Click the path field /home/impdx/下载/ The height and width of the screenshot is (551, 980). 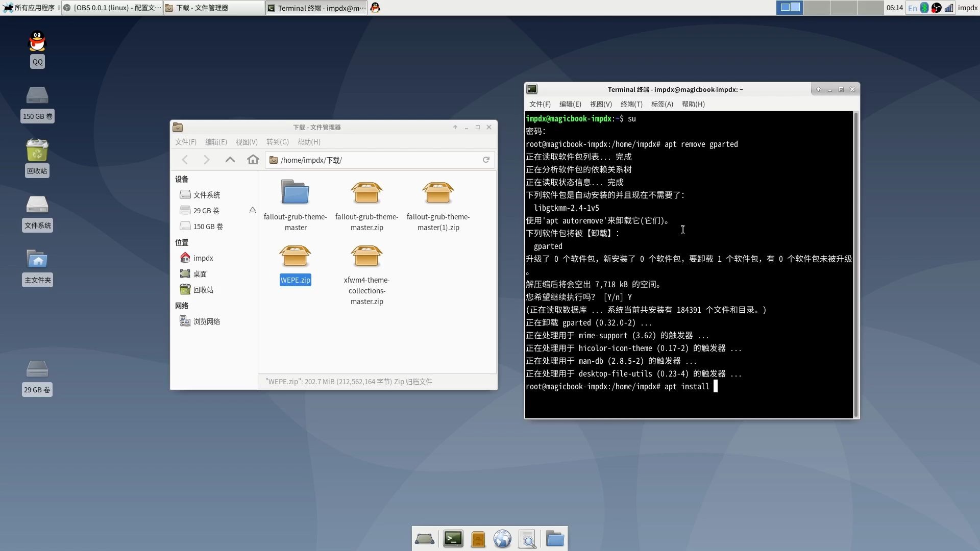click(x=378, y=160)
